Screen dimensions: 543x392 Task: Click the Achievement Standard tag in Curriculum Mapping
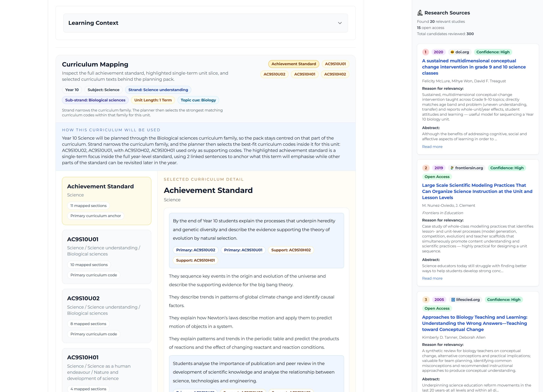[294, 64]
